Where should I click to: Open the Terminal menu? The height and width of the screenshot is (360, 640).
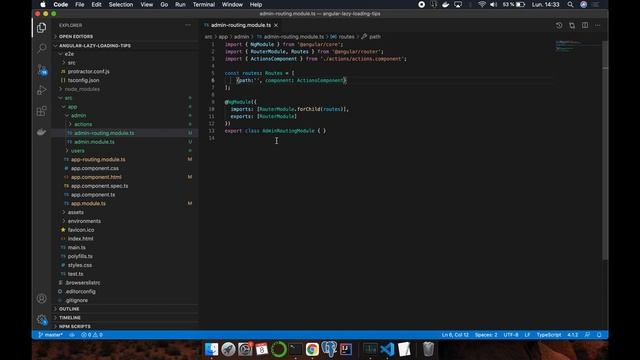coord(204,4)
